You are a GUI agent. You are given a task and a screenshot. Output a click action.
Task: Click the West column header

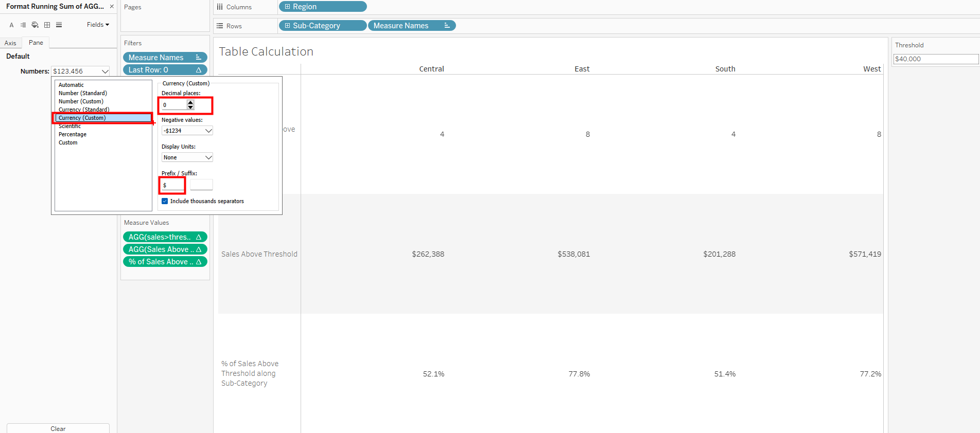pyautogui.click(x=872, y=69)
